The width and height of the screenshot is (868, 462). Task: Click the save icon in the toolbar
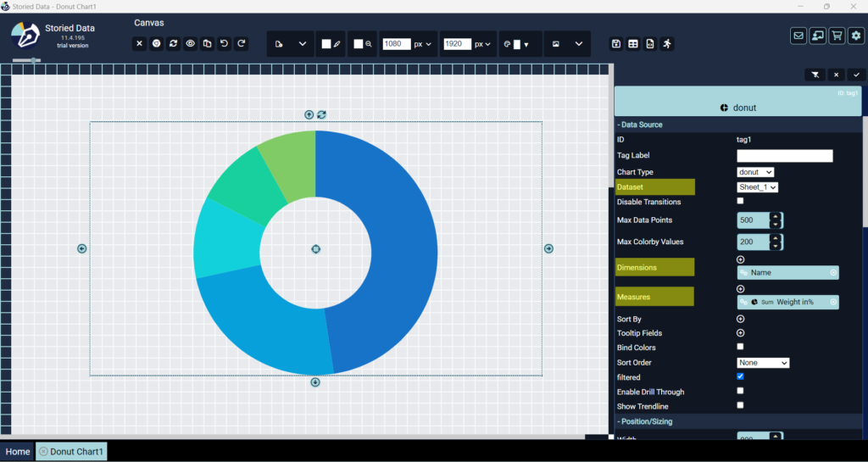point(616,44)
